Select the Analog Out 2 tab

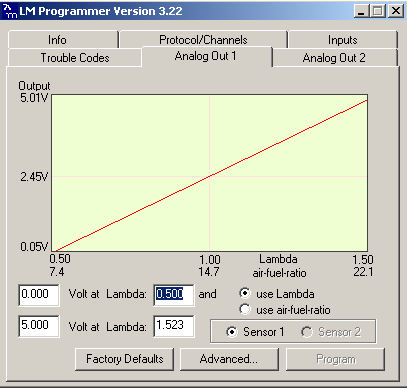[334, 58]
